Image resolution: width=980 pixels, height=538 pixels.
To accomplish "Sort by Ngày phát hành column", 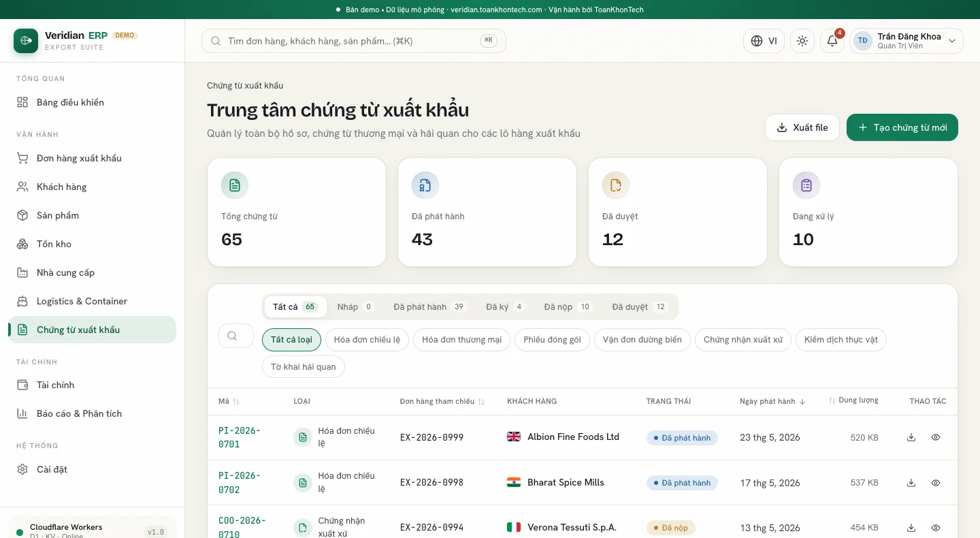I will [772, 402].
